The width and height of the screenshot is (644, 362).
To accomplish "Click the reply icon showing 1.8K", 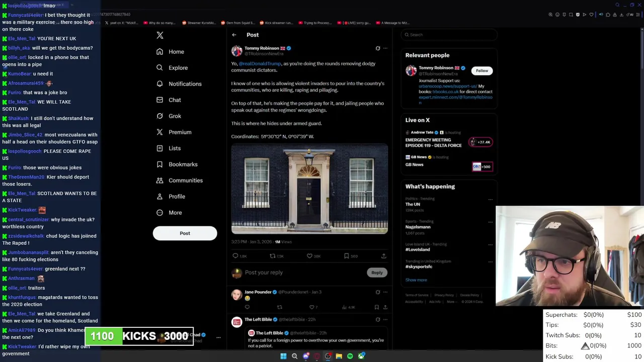I will coord(235,256).
